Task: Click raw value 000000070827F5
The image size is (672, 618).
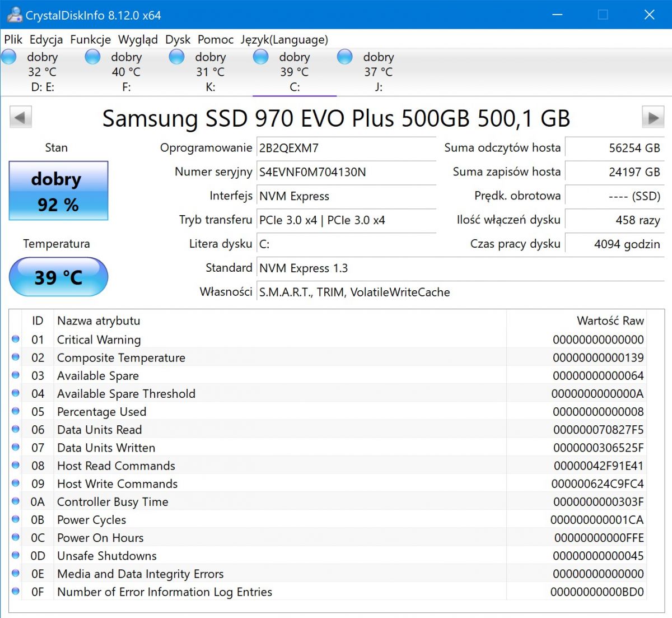Action: click(598, 430)
